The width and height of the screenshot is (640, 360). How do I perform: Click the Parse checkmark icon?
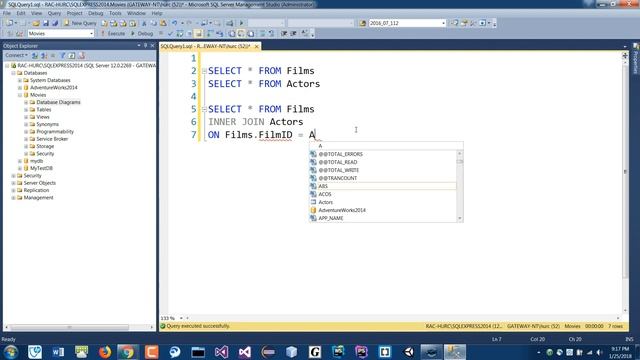pos(170,33)
